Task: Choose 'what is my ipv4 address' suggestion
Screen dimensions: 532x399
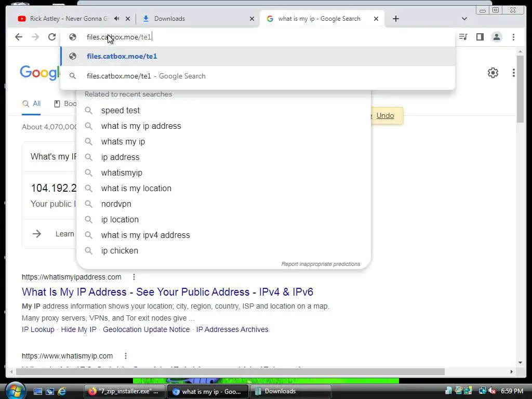Action: click(223, 235)
